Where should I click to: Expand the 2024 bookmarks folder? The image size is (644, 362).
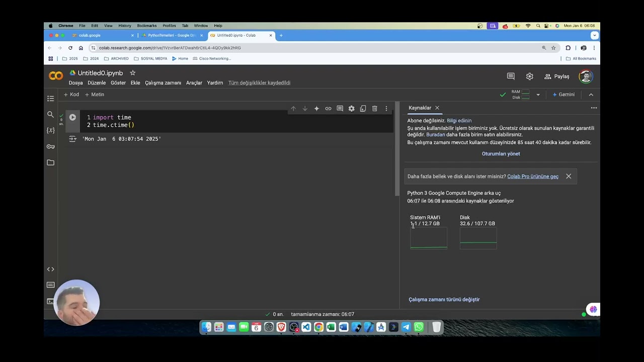[x=91, y=58]
